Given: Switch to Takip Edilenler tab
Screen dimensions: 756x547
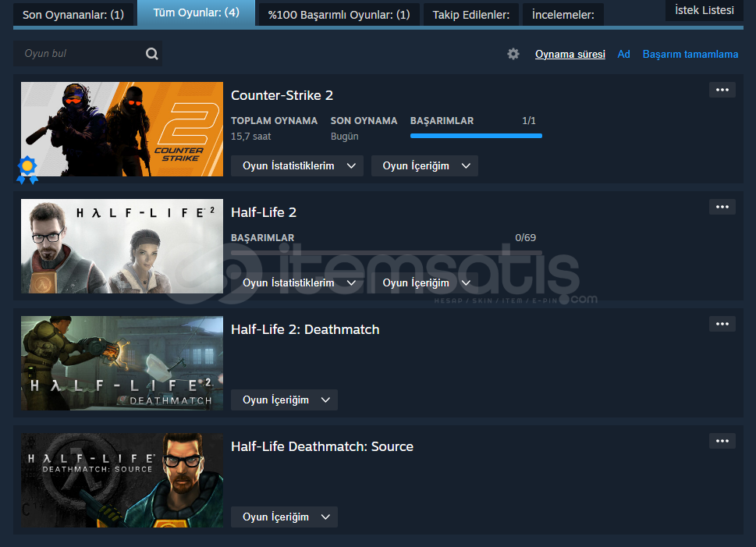Looking at the screenshot, I should (x=471, y=15).
